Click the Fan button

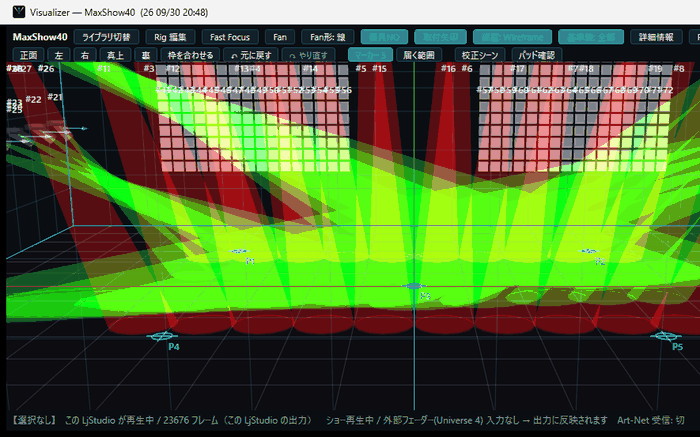coord(280,37)
